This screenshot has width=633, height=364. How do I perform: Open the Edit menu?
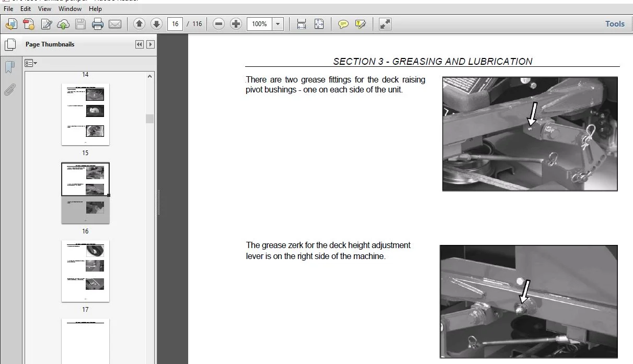[x=25, y=9]
